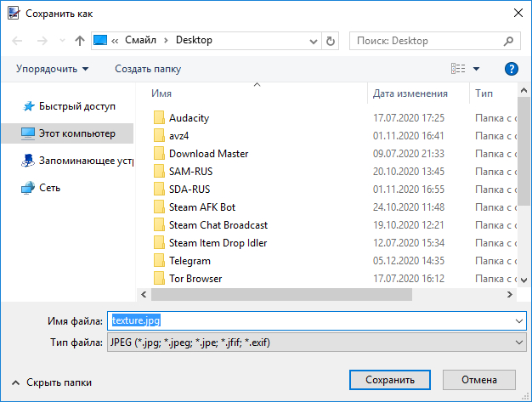The image size is (532, 402).
Task: Expand the view options dropdown arrow
Action: 476,69
